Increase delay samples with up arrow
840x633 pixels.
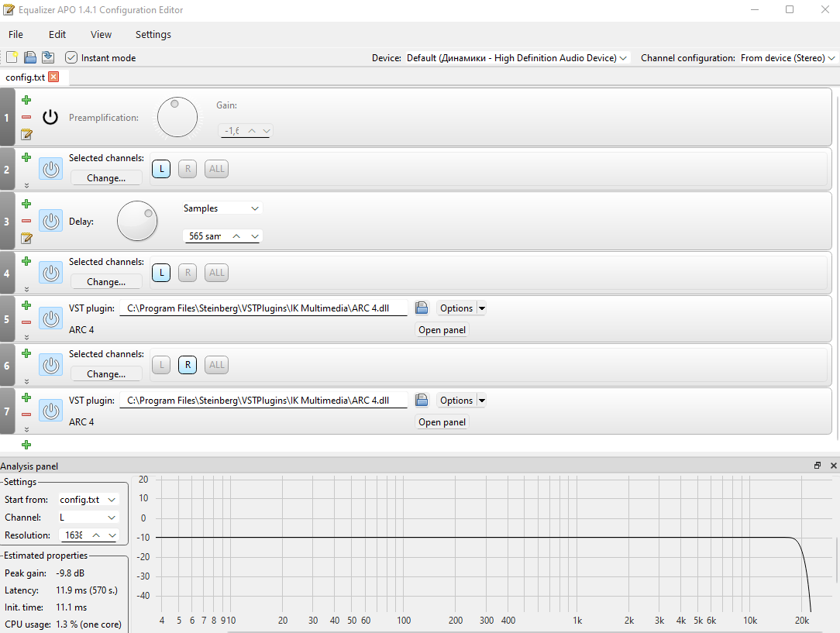(x=236, y=236)
